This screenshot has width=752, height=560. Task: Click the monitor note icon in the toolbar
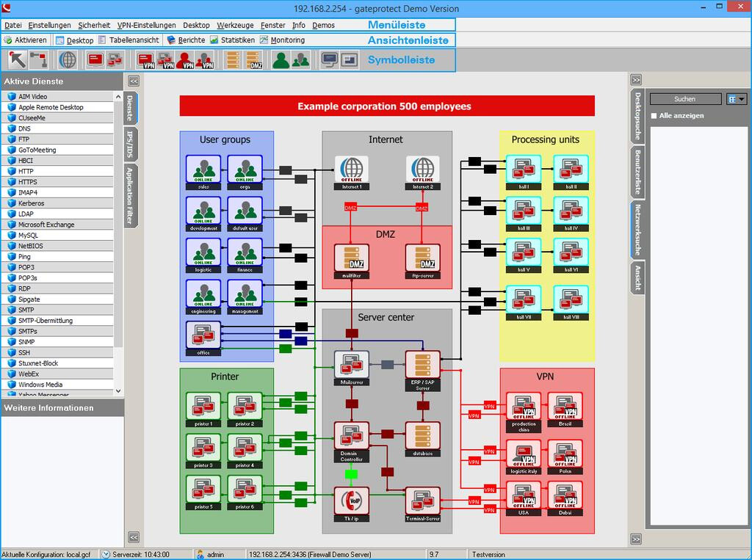click(x=330, y=60)
